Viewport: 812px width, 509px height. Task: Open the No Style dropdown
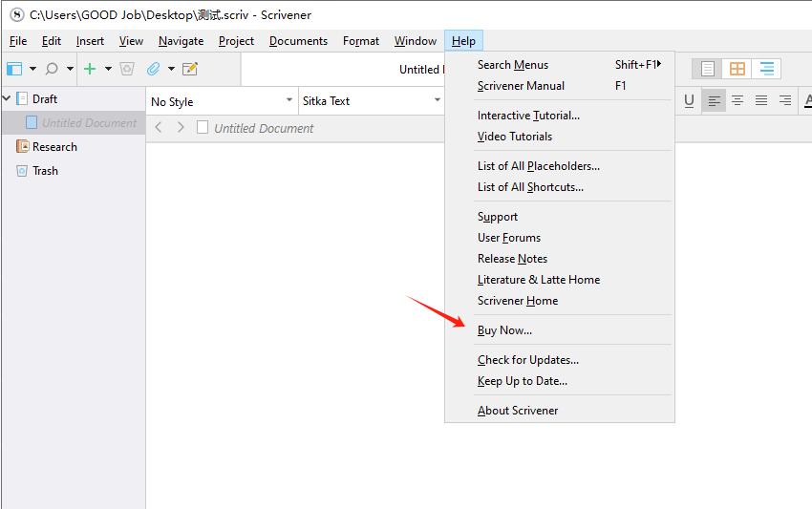(x=222, y=101)
